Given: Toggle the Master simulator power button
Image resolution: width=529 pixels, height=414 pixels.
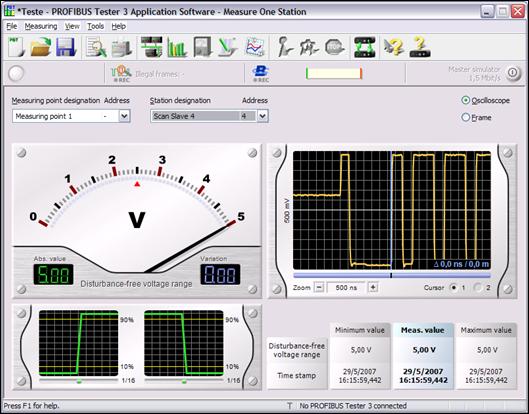Looking at the screenshot, I should pyautogui.click(x=513, y=73).
